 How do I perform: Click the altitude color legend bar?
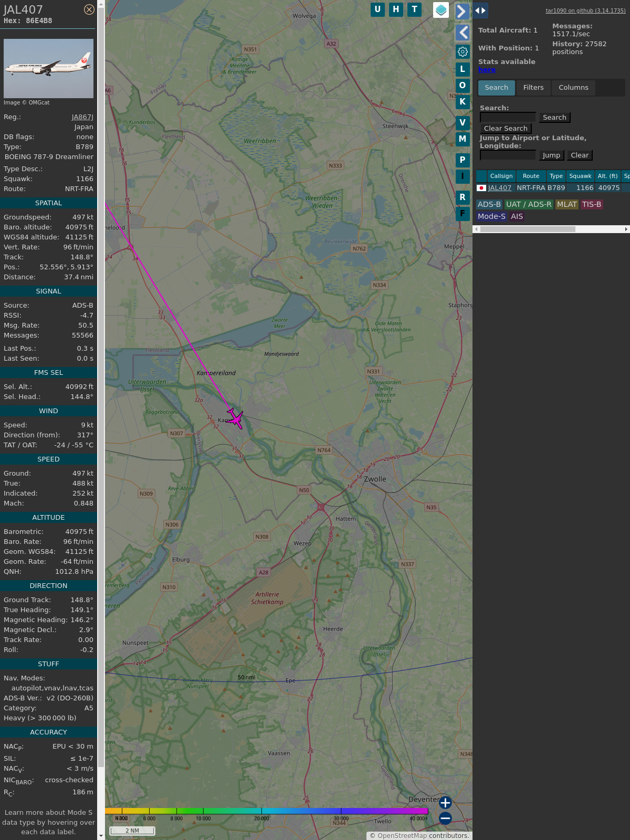point(267,811)
